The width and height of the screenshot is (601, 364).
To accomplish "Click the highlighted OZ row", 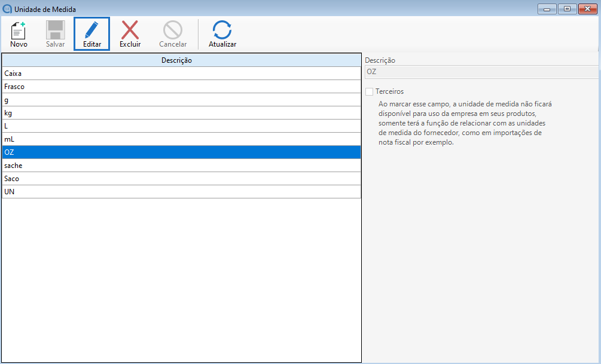I will pos(181,152).
